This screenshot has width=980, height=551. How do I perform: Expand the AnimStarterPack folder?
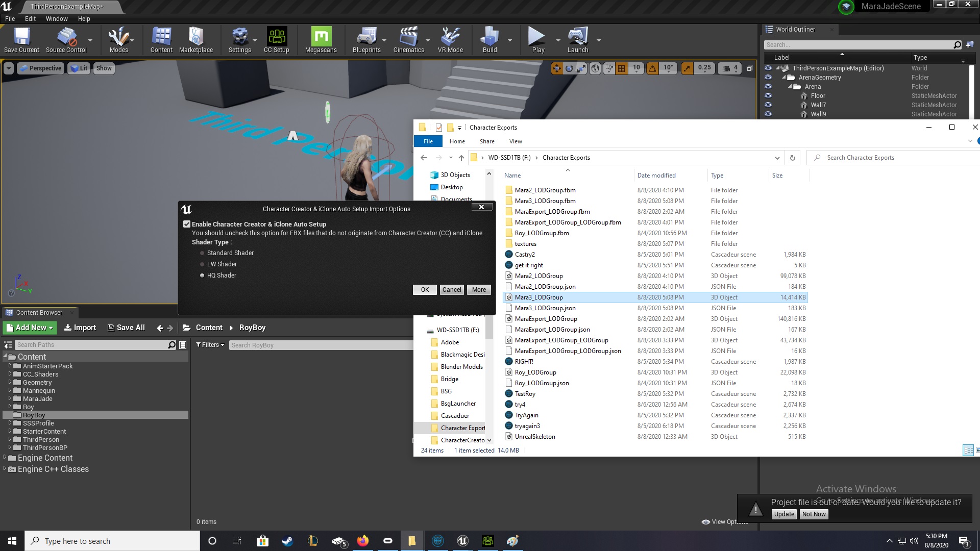(x=10, y=366)
